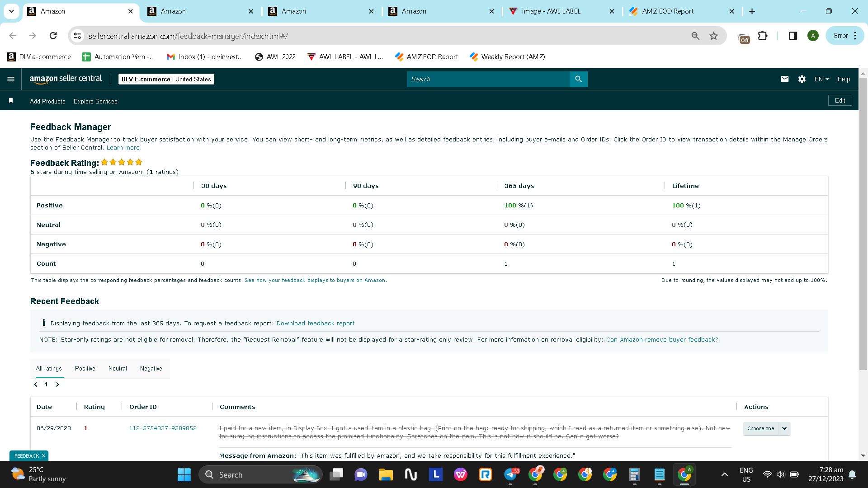This screenshot has width=868, height=488.
Task: Switch to the Neutral feedback tab
Action: [118, 369]
